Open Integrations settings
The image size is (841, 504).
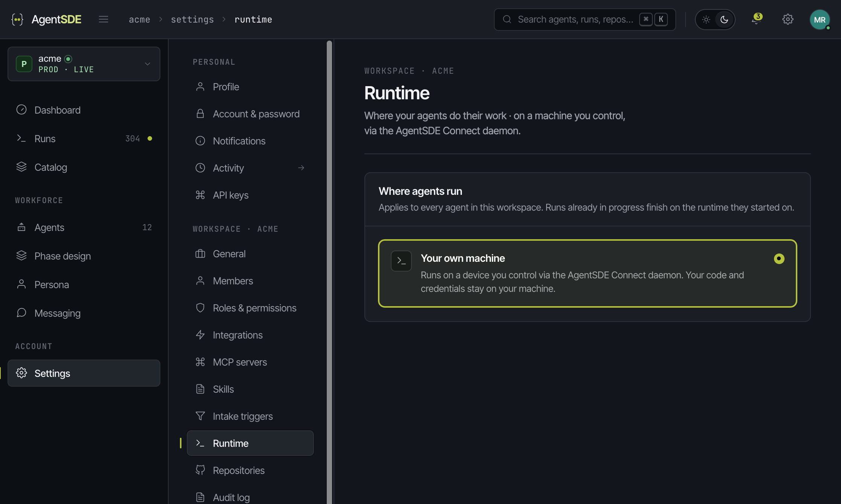250,335
